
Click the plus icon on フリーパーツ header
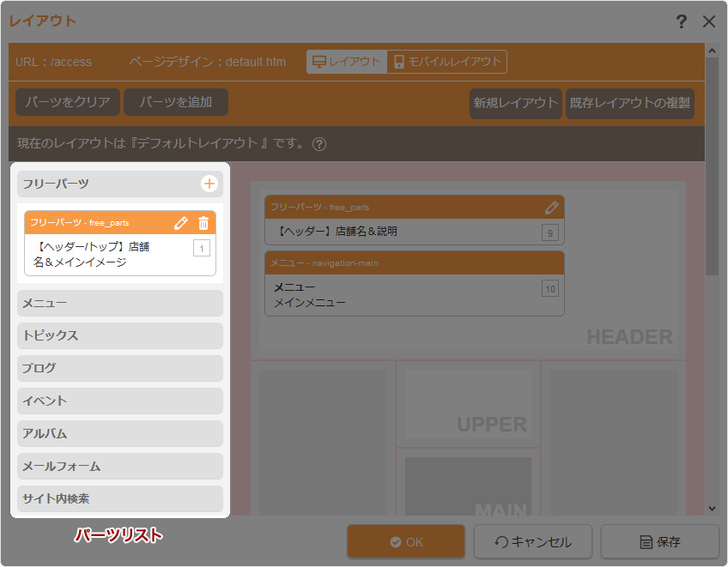(209, 184)
